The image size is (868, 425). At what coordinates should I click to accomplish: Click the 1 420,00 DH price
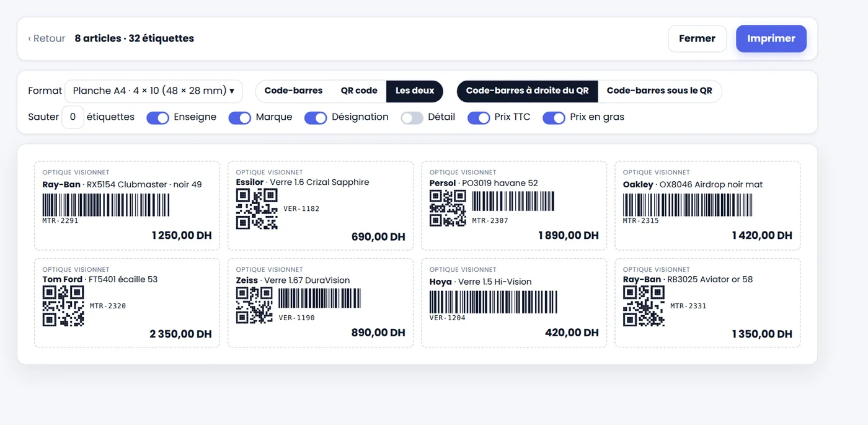coord(762,236)
